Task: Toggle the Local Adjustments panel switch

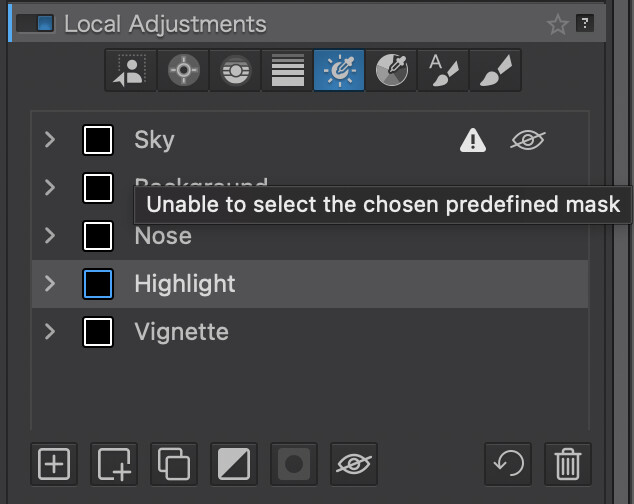Action: click(36, 23)
